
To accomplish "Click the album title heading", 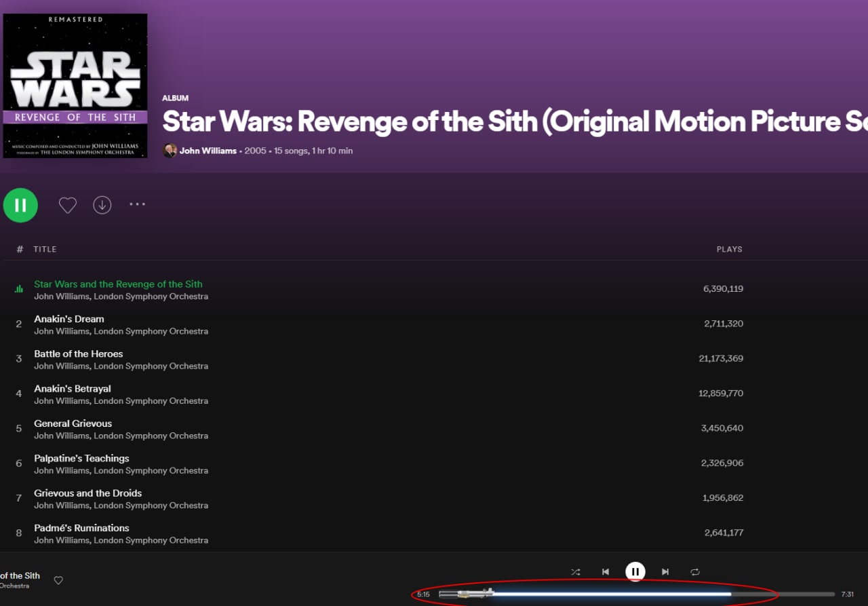I will (x=515, y=121).
